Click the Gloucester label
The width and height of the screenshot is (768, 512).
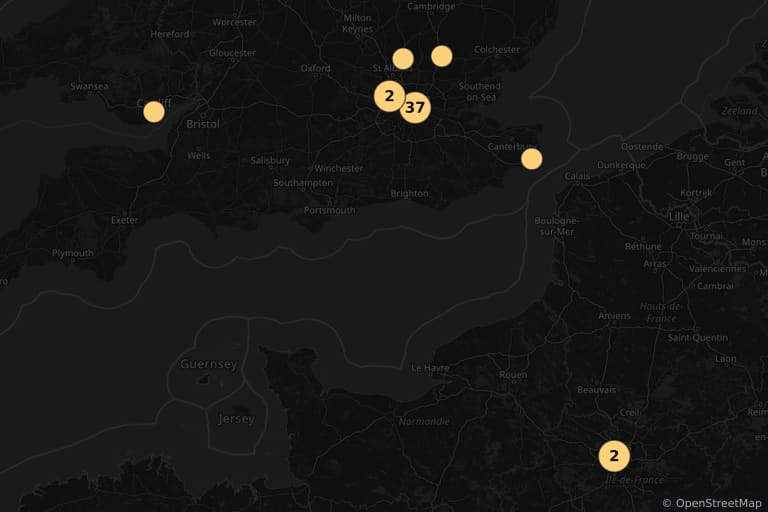232,53
